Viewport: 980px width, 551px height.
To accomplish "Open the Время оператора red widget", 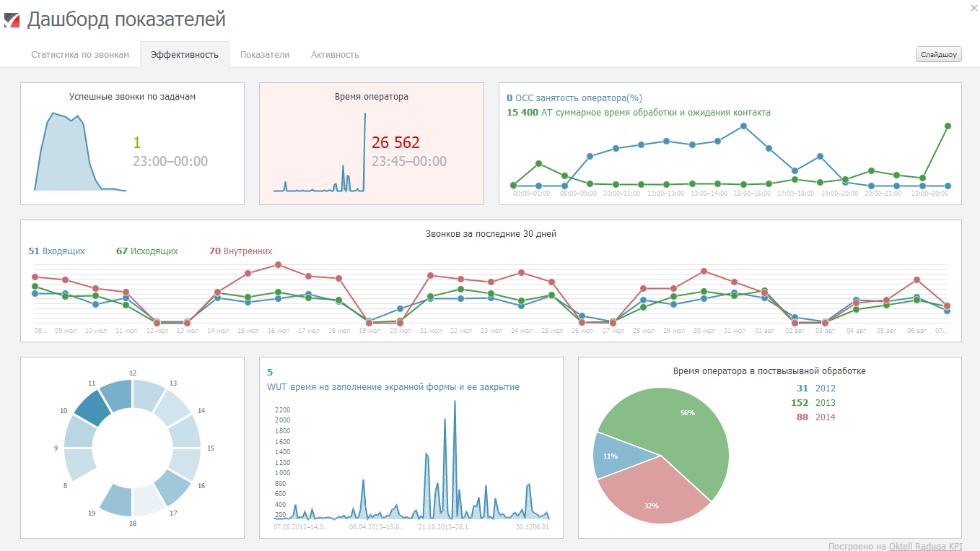I will coord(371,144).
